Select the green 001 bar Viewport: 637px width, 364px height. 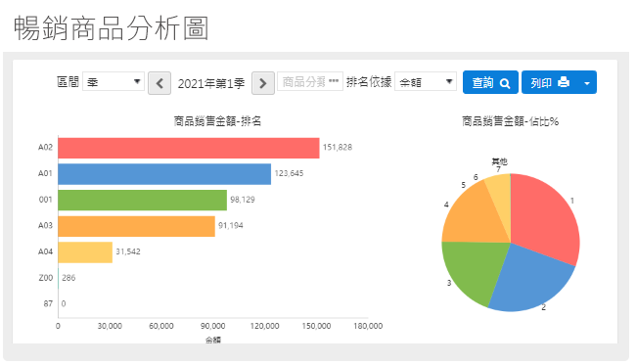tap(142, 201)
